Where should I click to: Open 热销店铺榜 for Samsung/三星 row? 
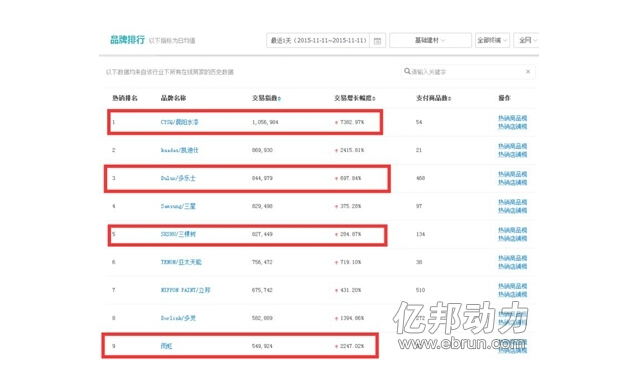pyautogui.click(x=512, y=210)
